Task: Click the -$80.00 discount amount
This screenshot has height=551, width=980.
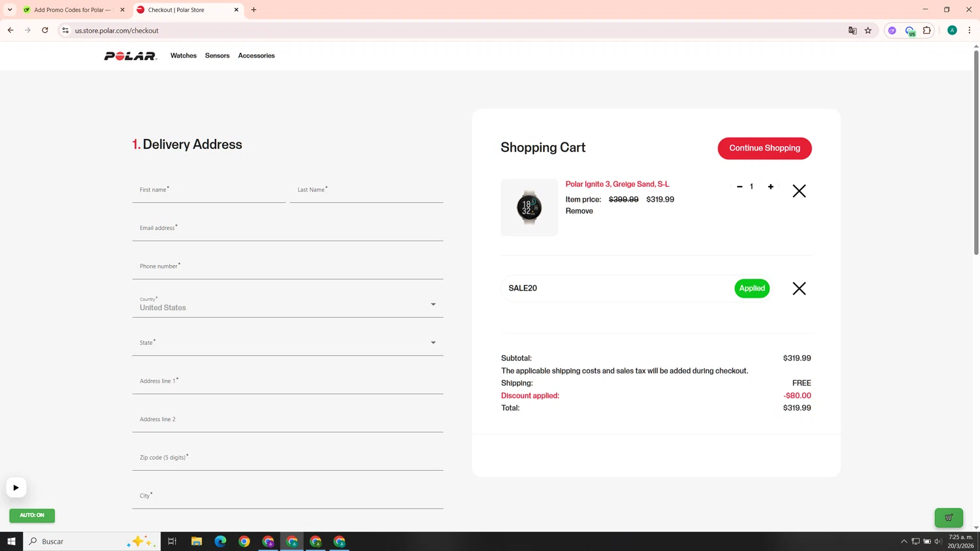Action: [x=797, y=396]
